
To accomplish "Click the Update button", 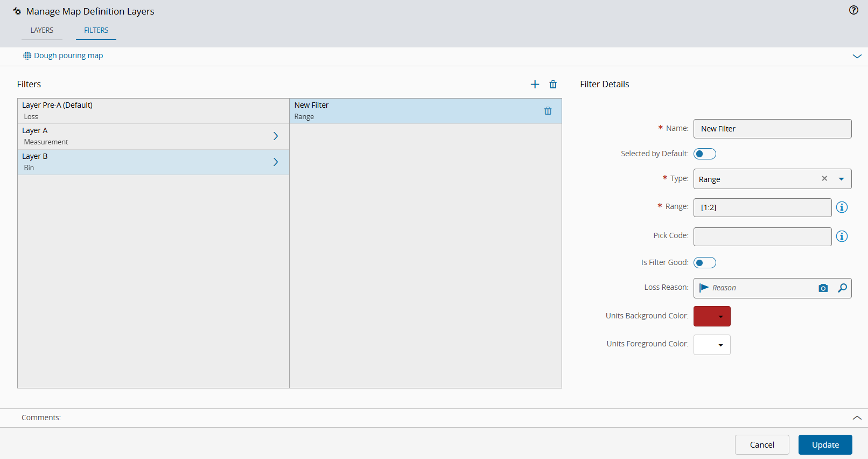I will [825, 444].
